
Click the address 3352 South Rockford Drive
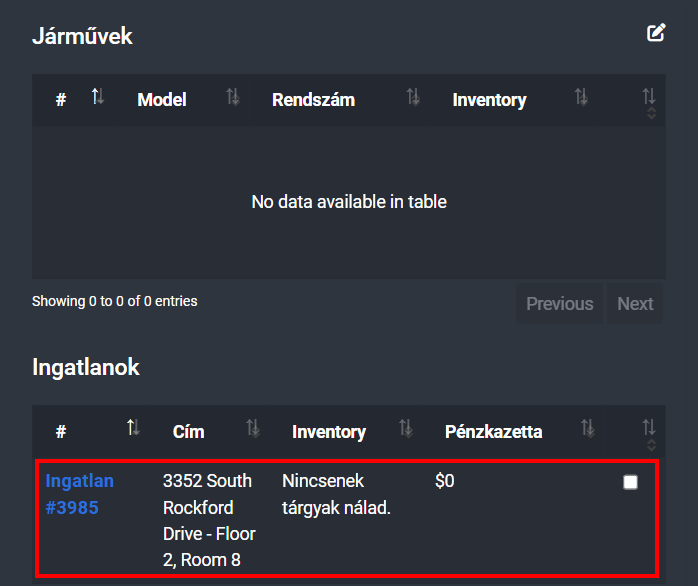(209, 520)
